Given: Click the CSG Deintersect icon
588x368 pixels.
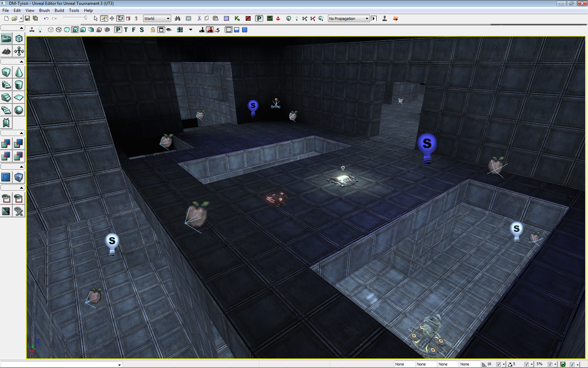Looking at the screenshot, I should coord(19,156).
